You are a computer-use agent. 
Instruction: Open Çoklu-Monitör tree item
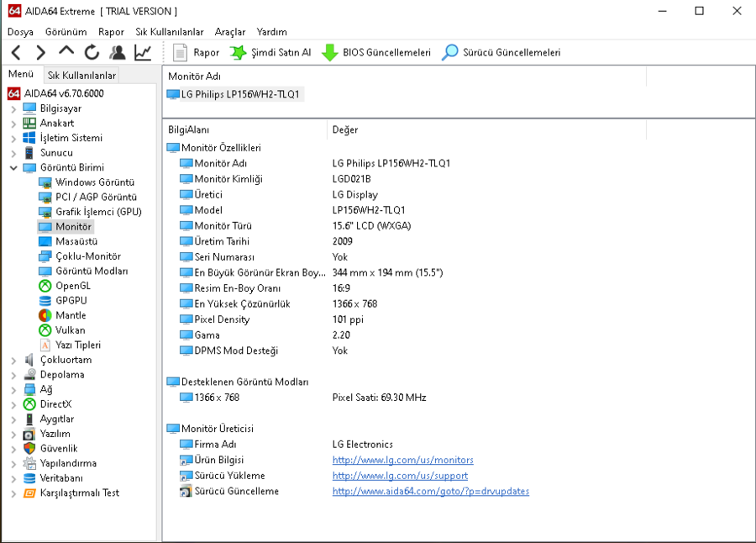point(87,256)
